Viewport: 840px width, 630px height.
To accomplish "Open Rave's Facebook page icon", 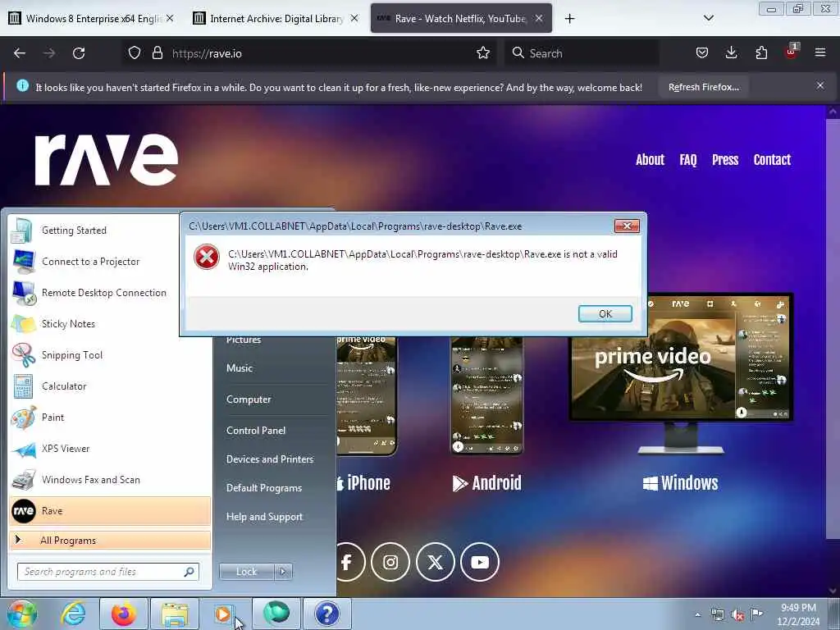I will (347, 562).
